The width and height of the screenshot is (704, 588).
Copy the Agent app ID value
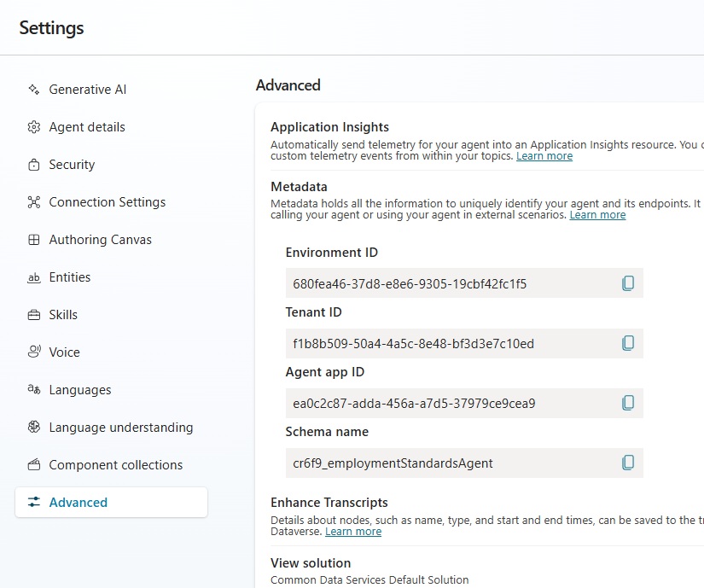tap(628, 403)
